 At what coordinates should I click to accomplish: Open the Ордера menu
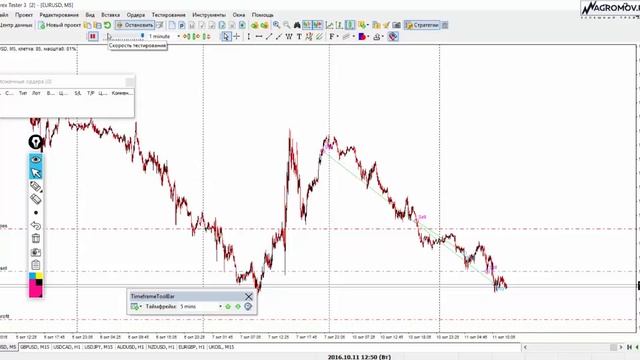136,15
